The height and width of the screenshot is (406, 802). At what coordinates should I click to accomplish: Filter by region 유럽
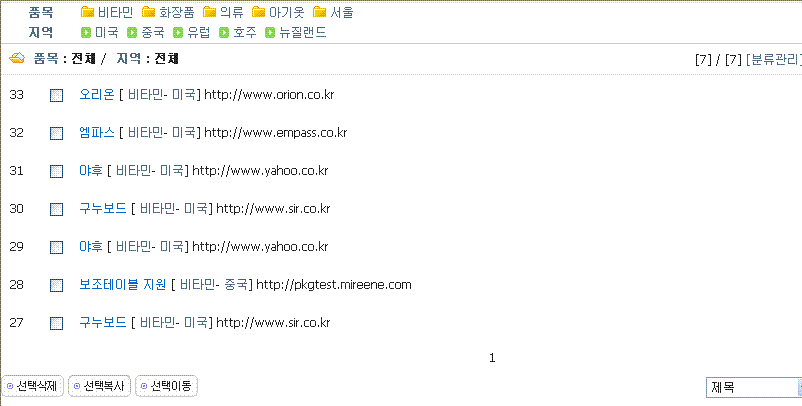click(x=198, y=33)
